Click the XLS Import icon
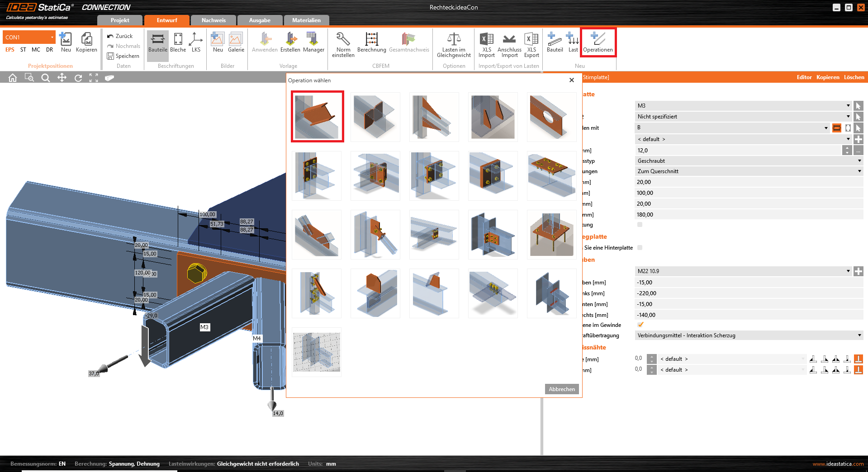Screen dimensions: 868x472 [x=486, y=44]
